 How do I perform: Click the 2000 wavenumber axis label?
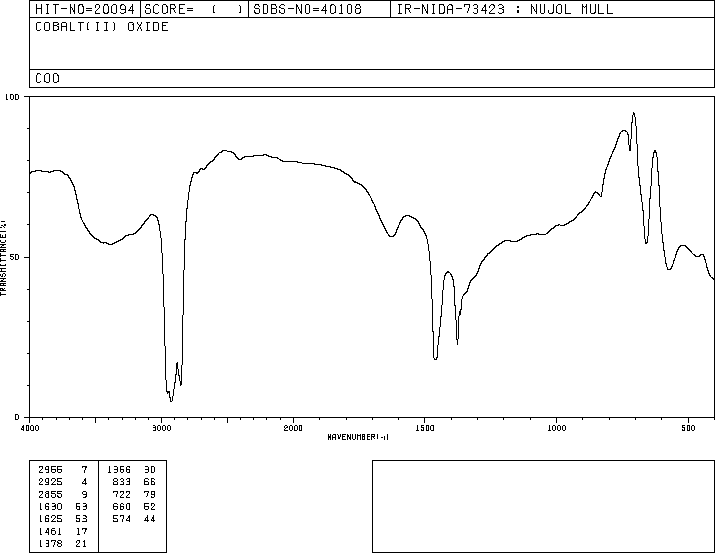click(x=293, y=428)
